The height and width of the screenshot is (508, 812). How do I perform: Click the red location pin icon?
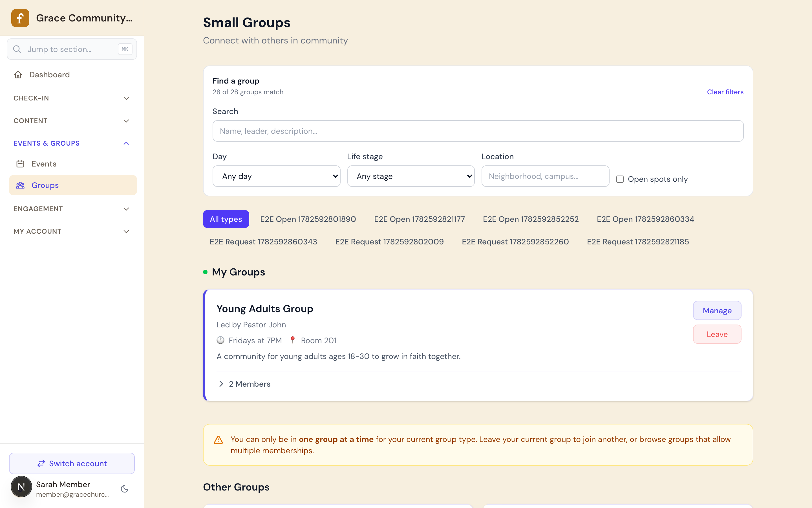point(293,340)
